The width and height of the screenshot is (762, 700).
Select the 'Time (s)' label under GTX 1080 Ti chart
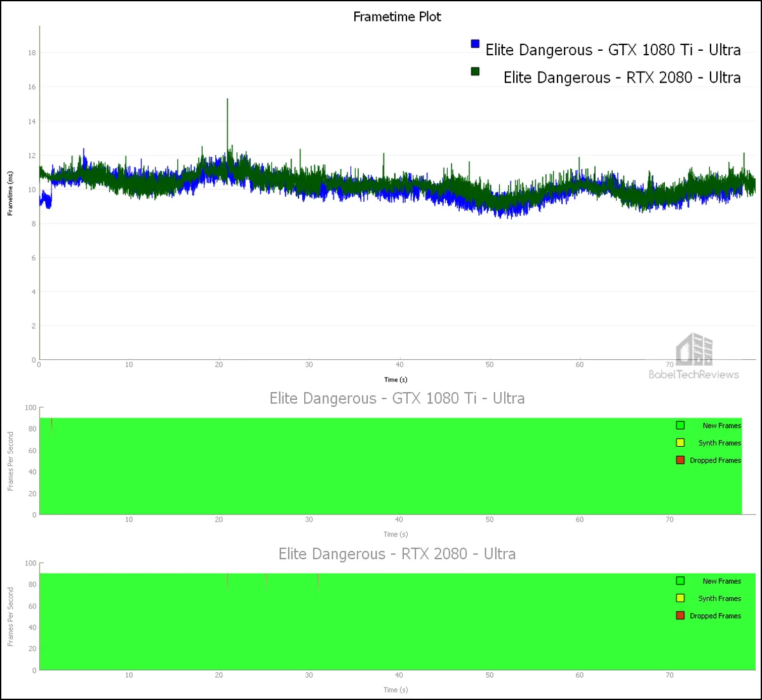pos(396,534)
